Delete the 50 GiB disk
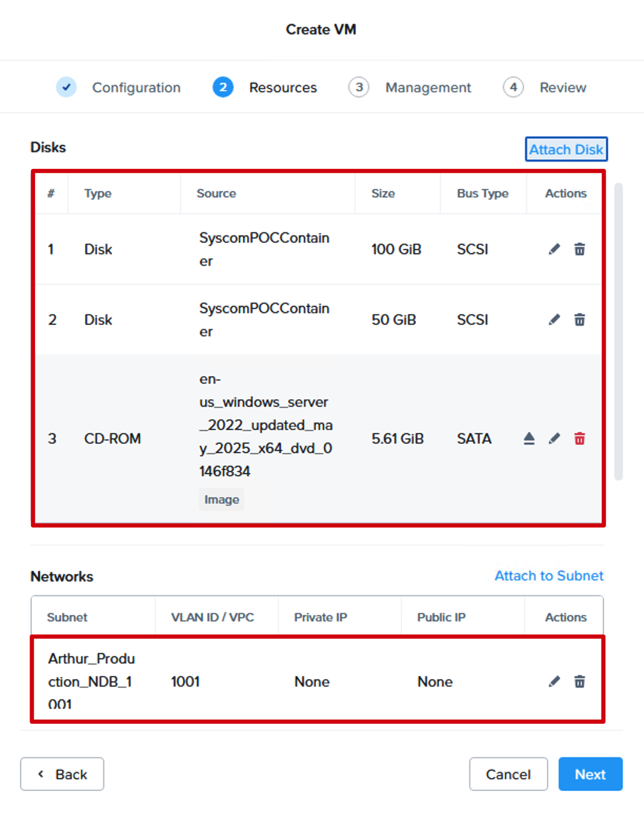This screenshot has height=820, width=644. [579, 319]
